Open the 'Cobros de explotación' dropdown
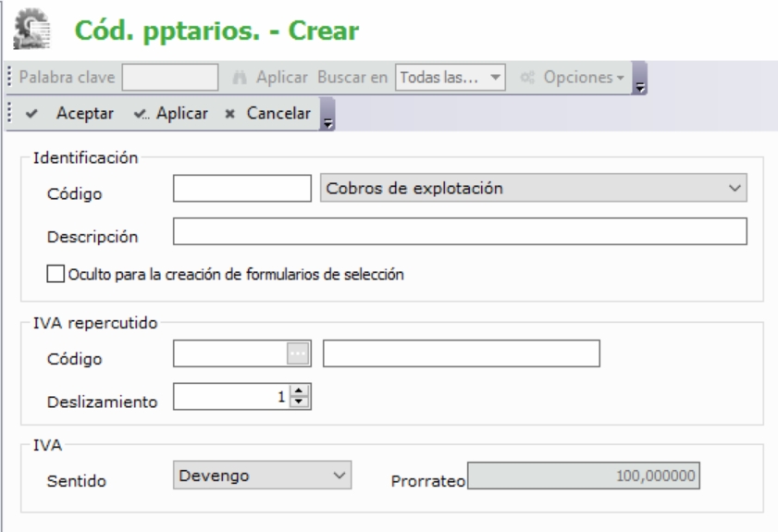Screen dimensions: 778x532 click(533, 189)
